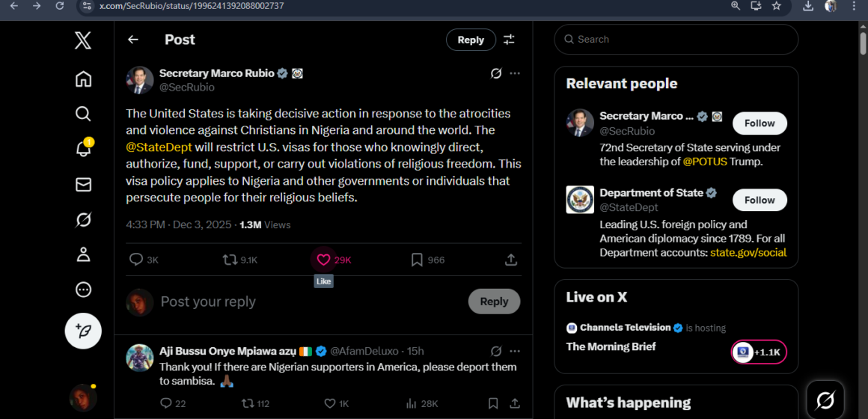Go back using the Post header arrow
The image size is (868, 419).
[133, 40]
